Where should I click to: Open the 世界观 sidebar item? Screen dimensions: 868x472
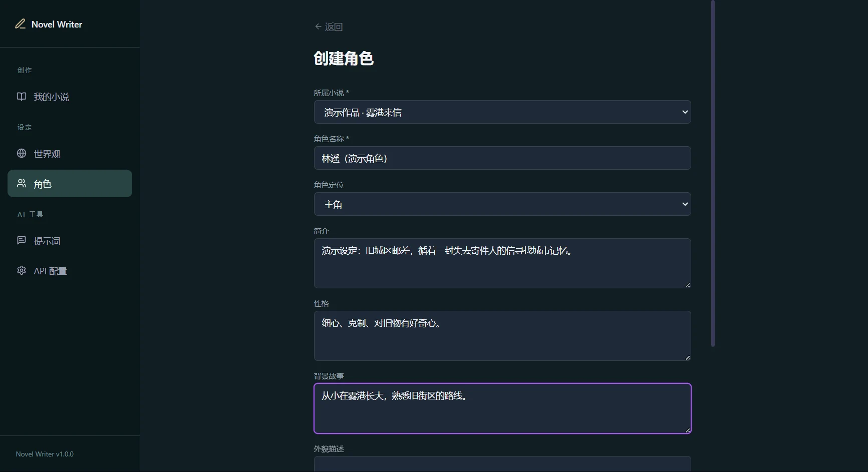70,154
